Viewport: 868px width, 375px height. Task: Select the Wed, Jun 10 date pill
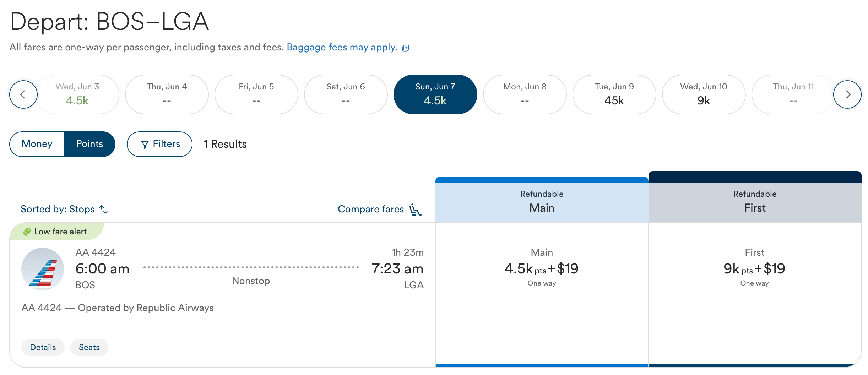(x=704, y=94)
